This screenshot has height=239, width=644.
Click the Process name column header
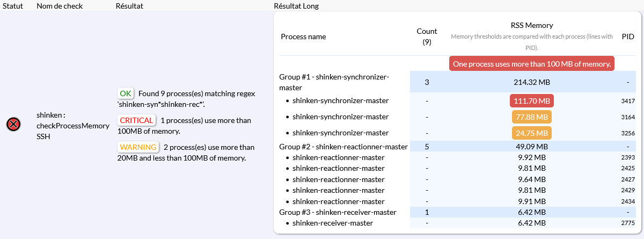click(x=303, y=37)
